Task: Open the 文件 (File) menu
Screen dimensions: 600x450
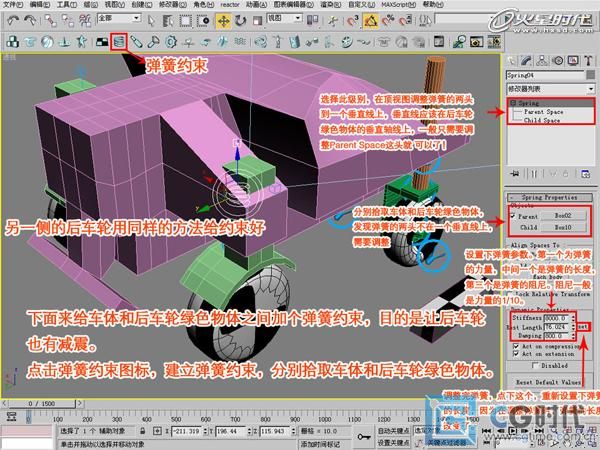Action: point(13,5)
